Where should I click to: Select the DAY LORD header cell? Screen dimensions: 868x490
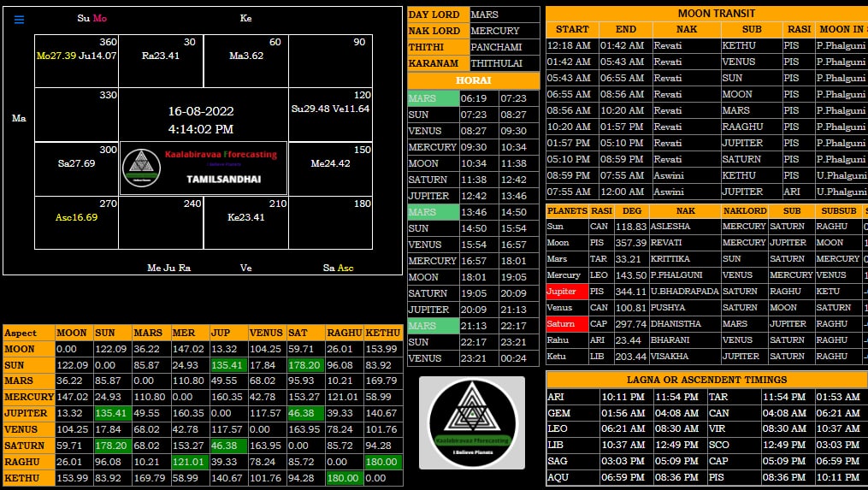coord(438,15)
